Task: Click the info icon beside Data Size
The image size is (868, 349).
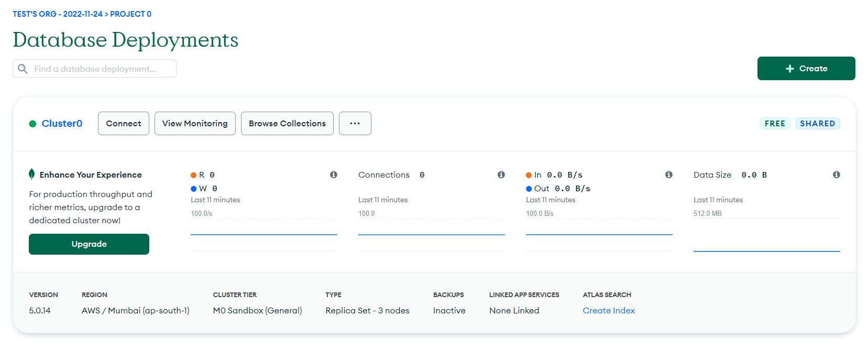Action: 837,174
